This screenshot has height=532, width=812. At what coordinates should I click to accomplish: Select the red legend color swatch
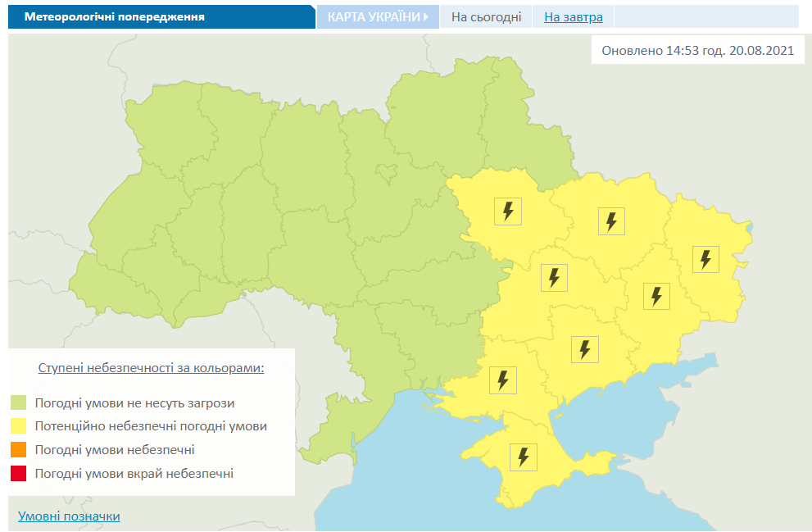(19, 473)
